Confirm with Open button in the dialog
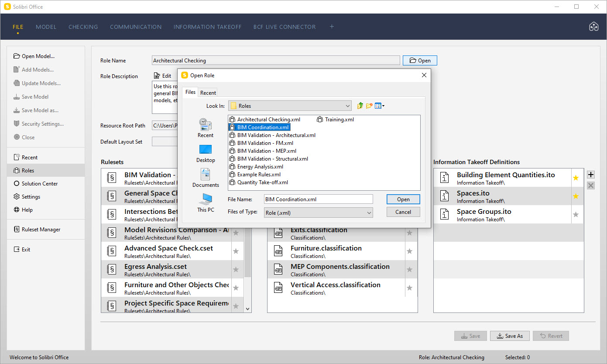 [x=403, y=199]
